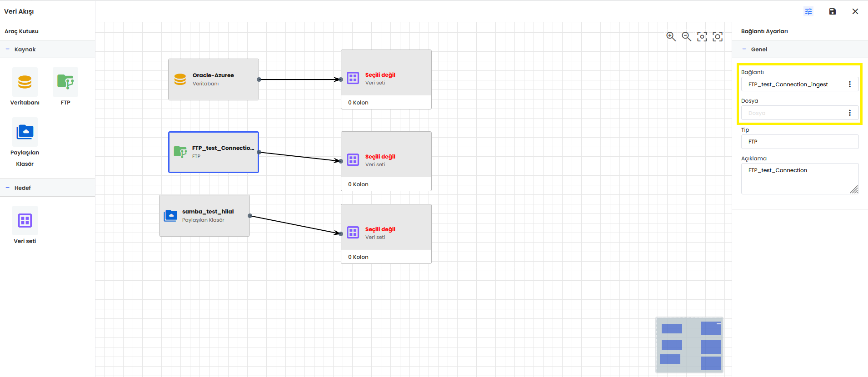Click the Araç Kutusu heading
Screen dimensions: 868x377
(21, 31)
